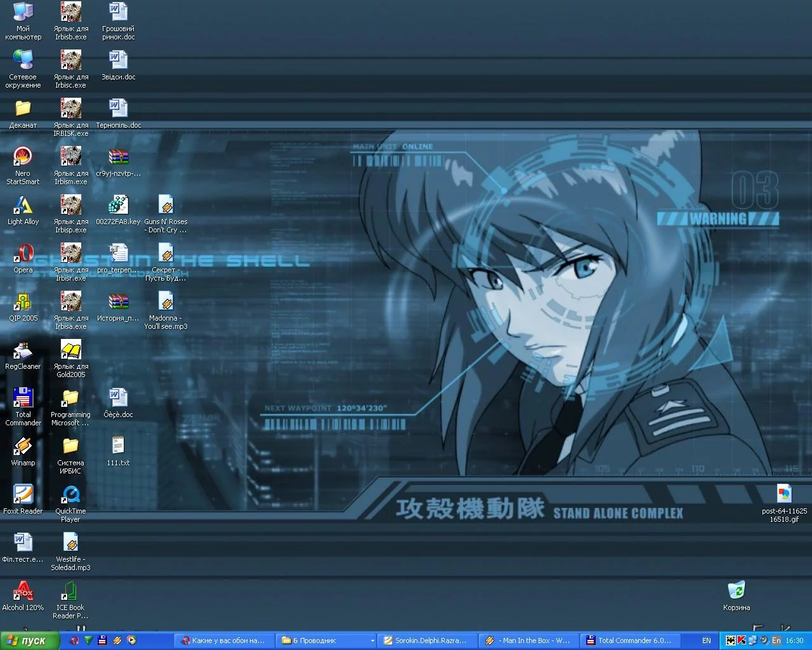Select the Öèçè.doc Word document
812x650 pixels.
click(x=118, y=403)
